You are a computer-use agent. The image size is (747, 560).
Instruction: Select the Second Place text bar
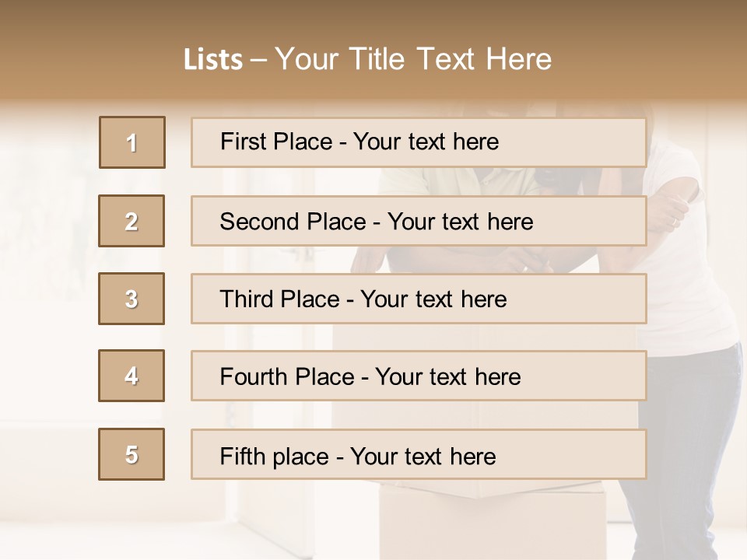tap(419, 221)
